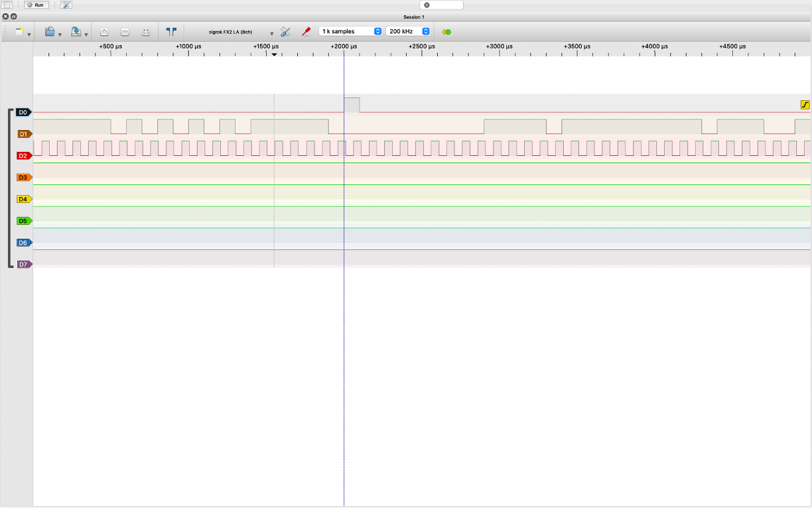Zoom out of the waveform view
The image size is (812, 508).
click(125, 31)
